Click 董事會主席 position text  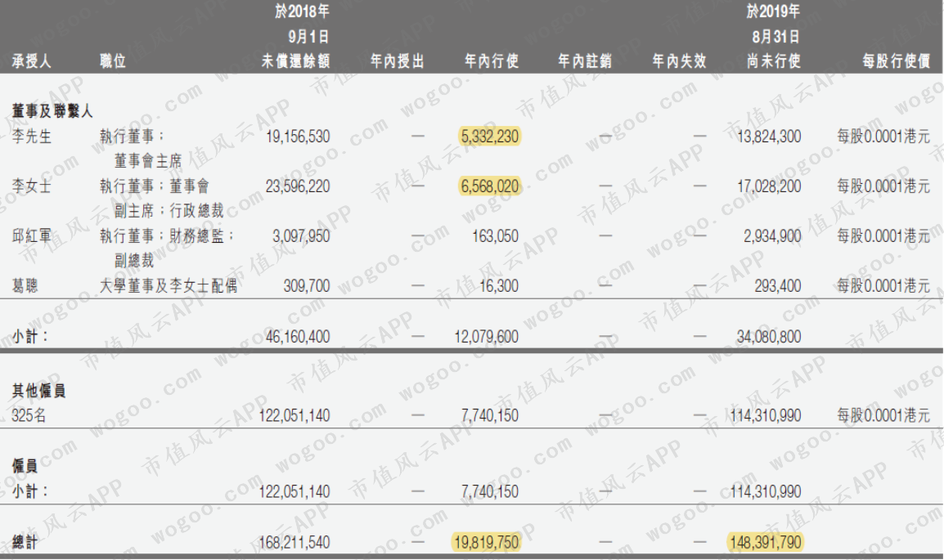148,161
